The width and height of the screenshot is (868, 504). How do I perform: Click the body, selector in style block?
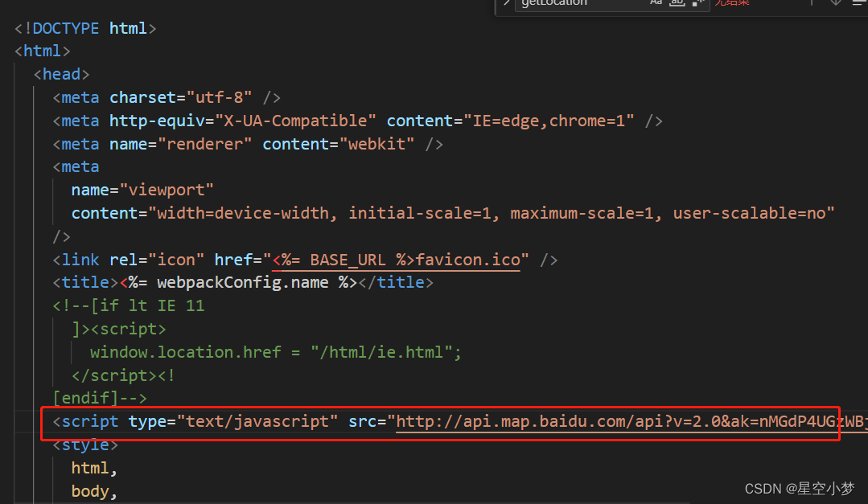coord(94,491)
